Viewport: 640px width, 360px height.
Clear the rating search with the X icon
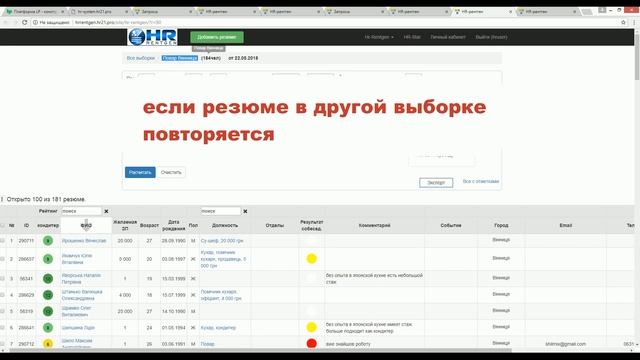[x=107, y=211]
